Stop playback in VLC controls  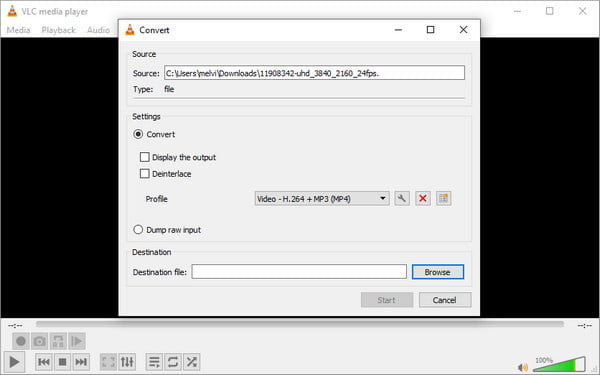coord(62,362)
